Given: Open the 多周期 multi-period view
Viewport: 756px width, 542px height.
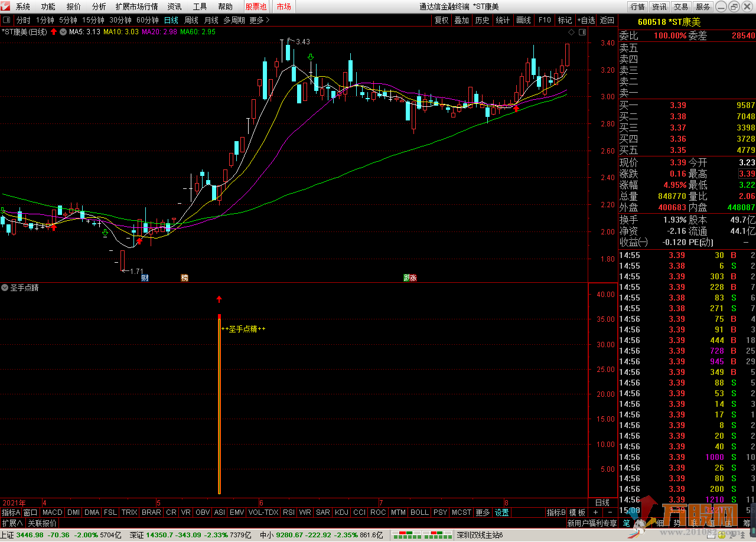Looking at the screenshot, I should 234,20.
